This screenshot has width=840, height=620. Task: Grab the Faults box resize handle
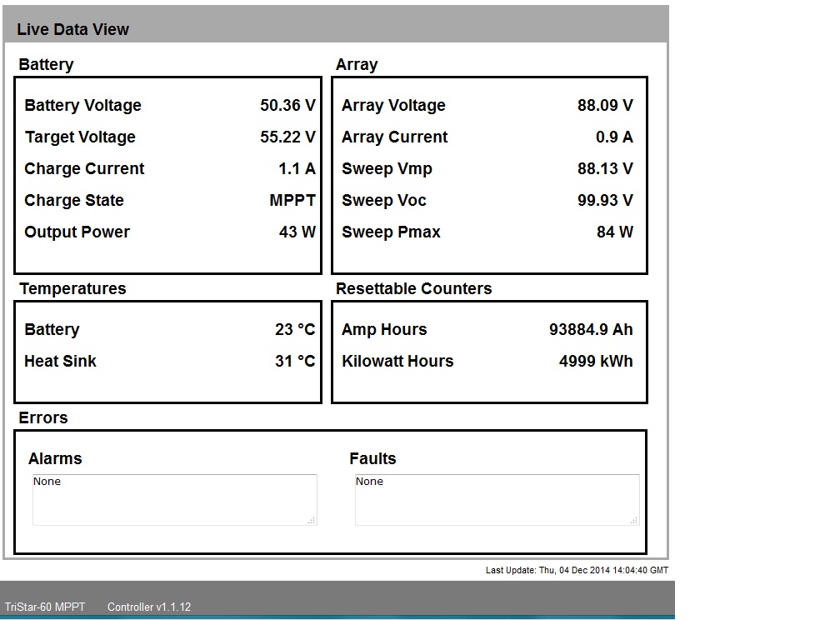(x=633, y=520)
